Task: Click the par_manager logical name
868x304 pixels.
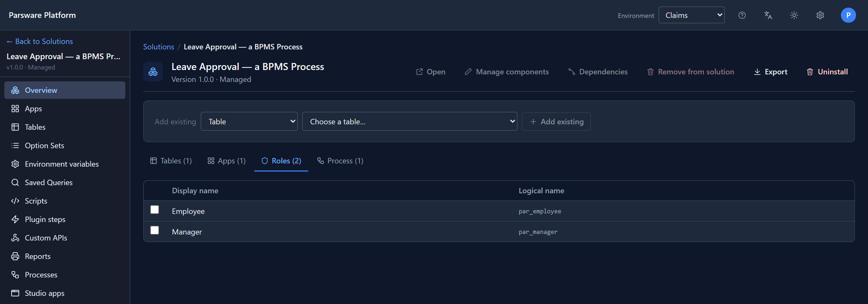Action: pyautogui.click(x=538, y=232)
